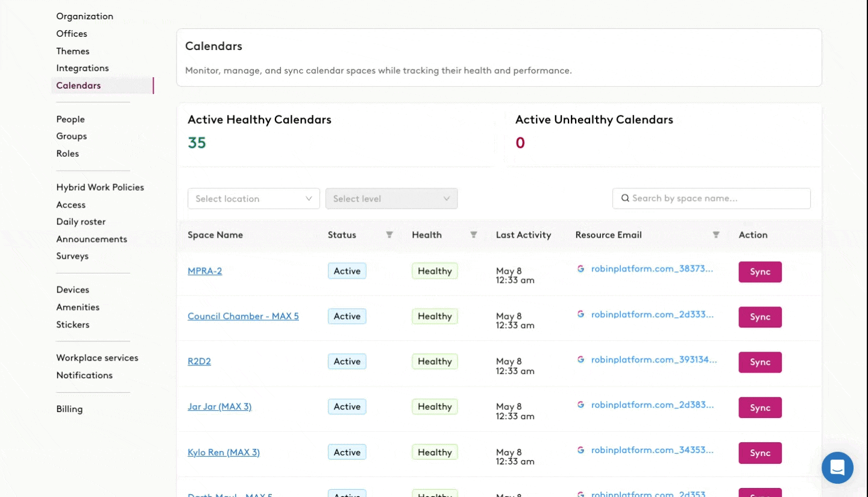Image resolution: width=868 pixels, height=497 pixels.
Task: Open the Select level dropdown
Action: click(391, 198)
